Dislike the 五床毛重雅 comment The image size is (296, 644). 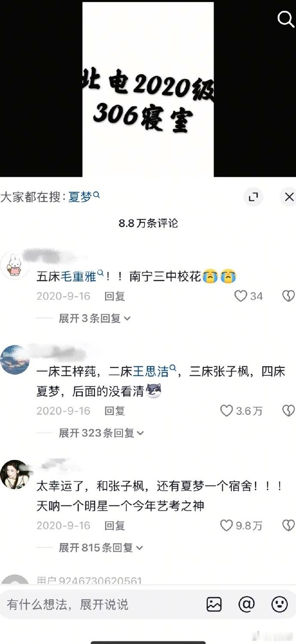point(288,296)
